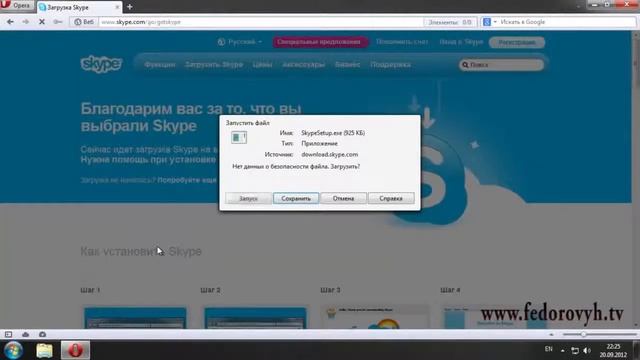
Task: Click the Регистрация button
Action: [x=517, y=42]
